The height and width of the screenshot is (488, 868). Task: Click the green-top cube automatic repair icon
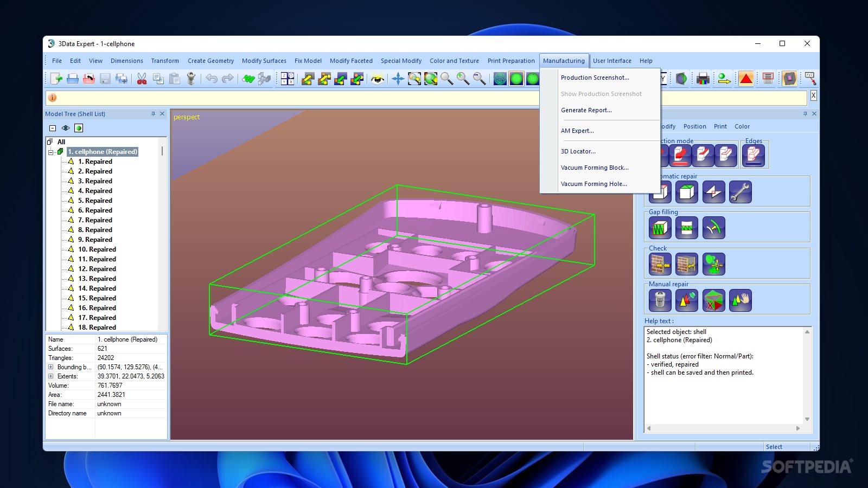(687, 192)
